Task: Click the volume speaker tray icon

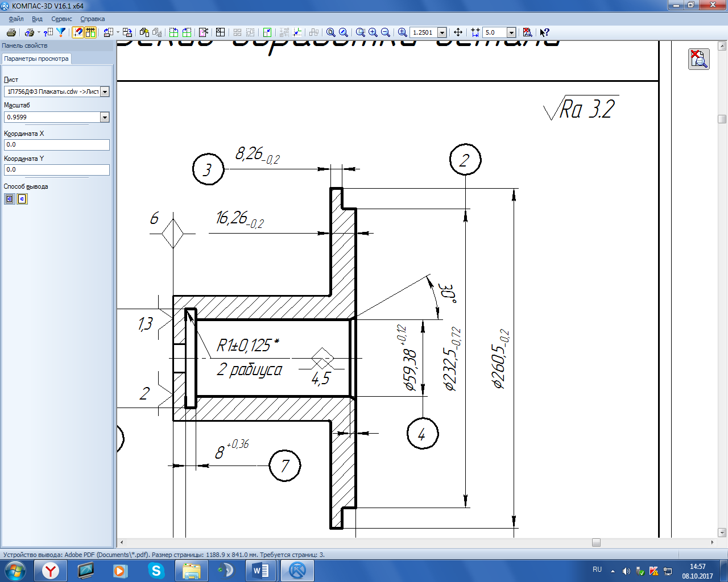Action: coord(626,571)
